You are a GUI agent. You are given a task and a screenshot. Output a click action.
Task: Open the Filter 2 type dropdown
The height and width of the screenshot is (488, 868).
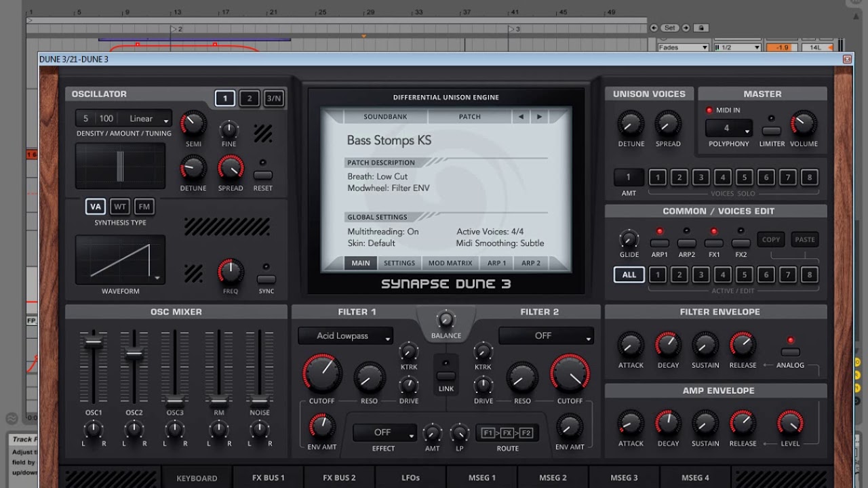(x=546, y=335)
